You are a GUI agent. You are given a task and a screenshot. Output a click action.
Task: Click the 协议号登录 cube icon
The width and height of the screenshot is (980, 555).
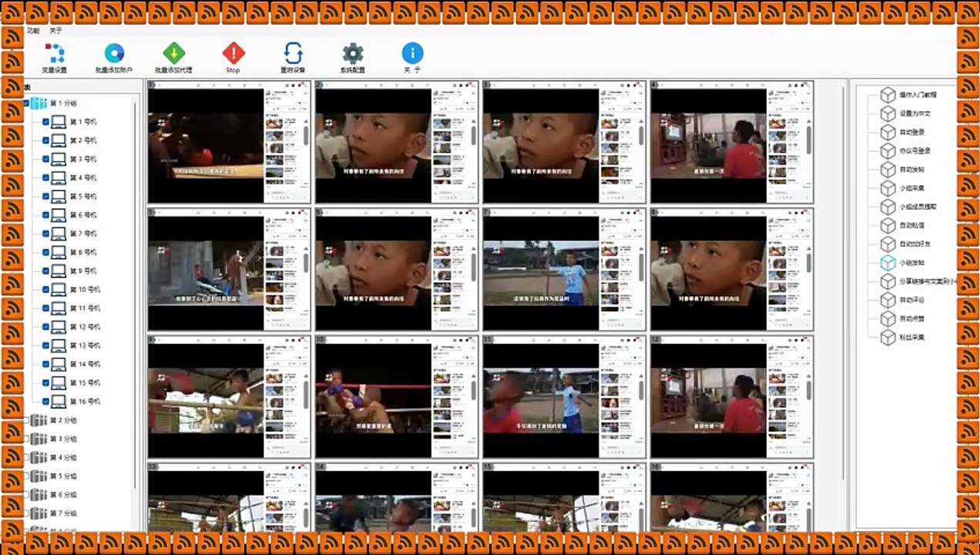coord(888,151)
